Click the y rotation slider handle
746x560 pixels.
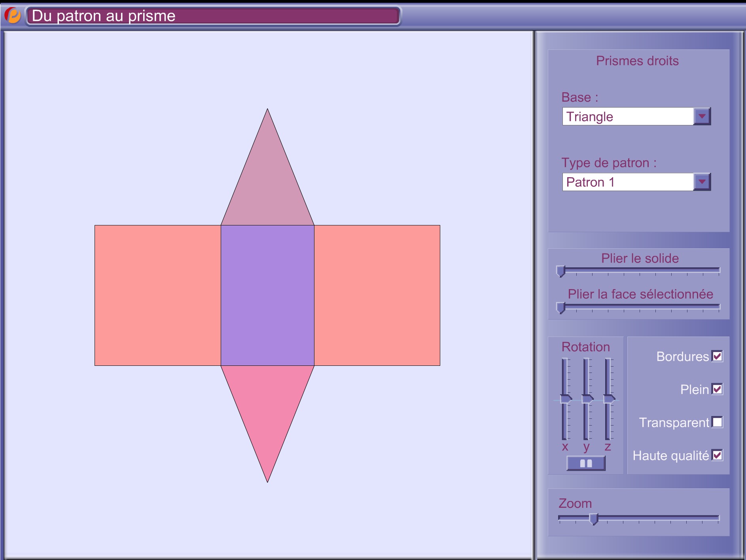[x=587, y=399]
